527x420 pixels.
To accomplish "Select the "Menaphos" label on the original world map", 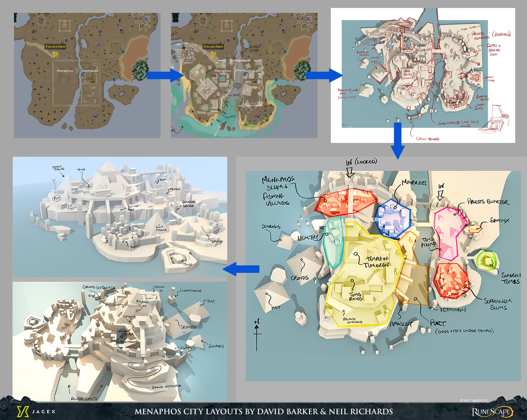I will click(65, 71).
